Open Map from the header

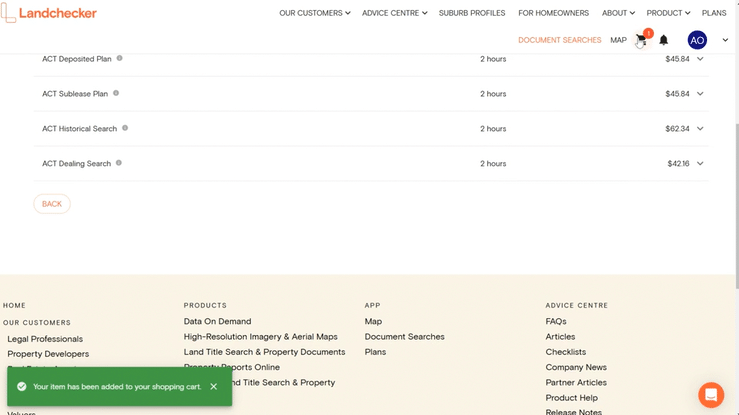click(x=618, y=40)
